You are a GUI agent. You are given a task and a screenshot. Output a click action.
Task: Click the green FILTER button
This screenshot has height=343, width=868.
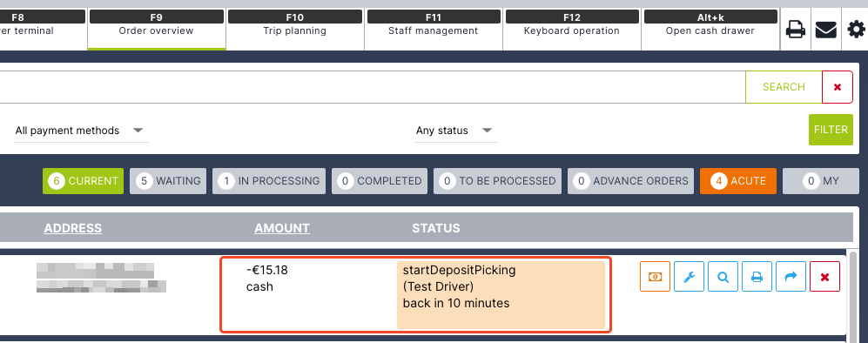click(x=831, y=130)
